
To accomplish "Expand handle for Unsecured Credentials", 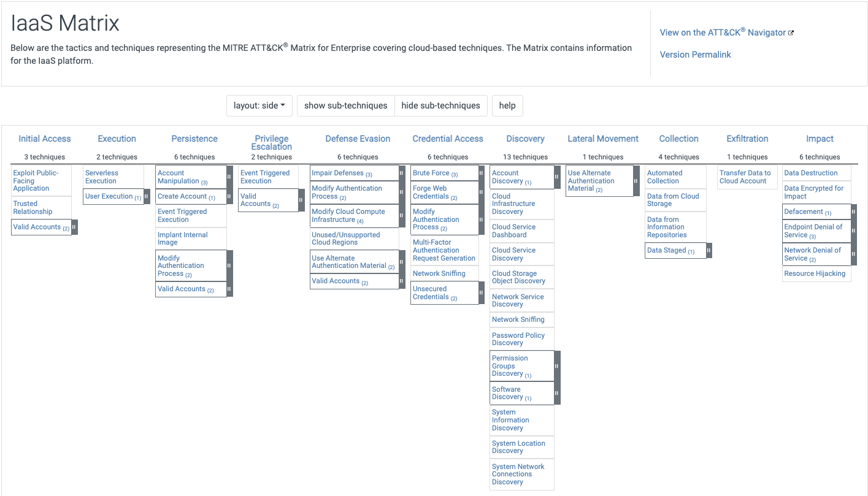I will 482,292.
